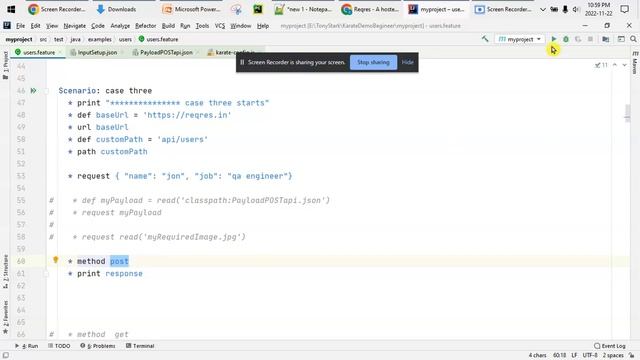Open the Terminal tool window
The height and width of the screenshot is (360, 640).
140,346
